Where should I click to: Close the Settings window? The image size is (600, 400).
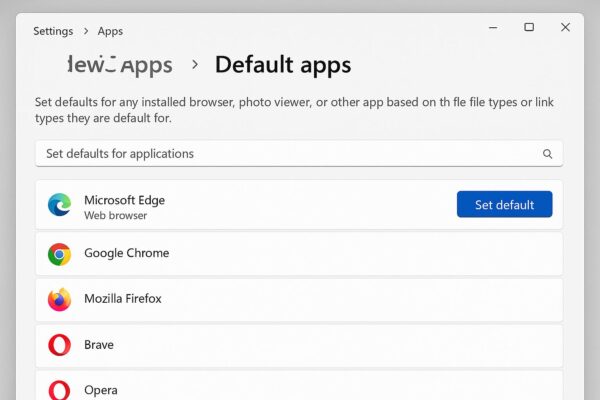[565, 27]
